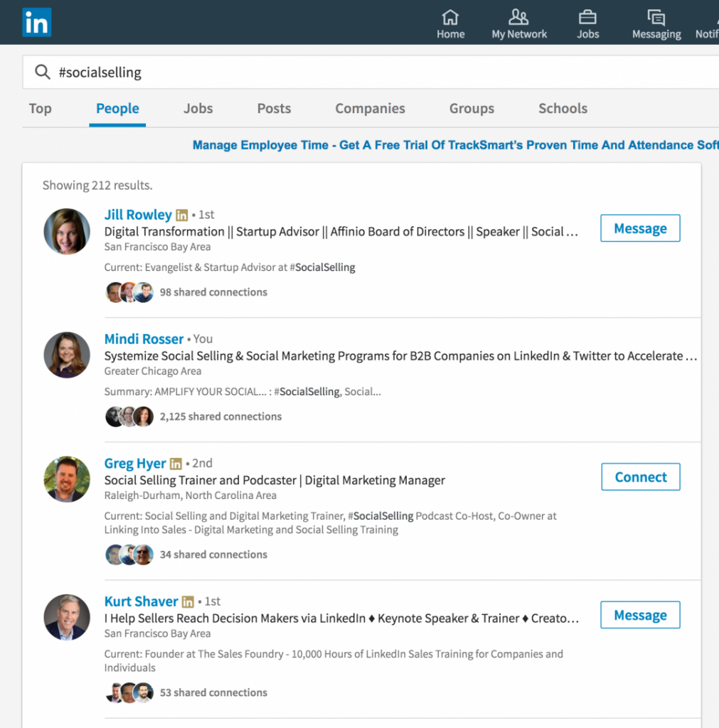Select the Top tab
The width and height of the screenshot is (719, 728).
coord(40,109)
